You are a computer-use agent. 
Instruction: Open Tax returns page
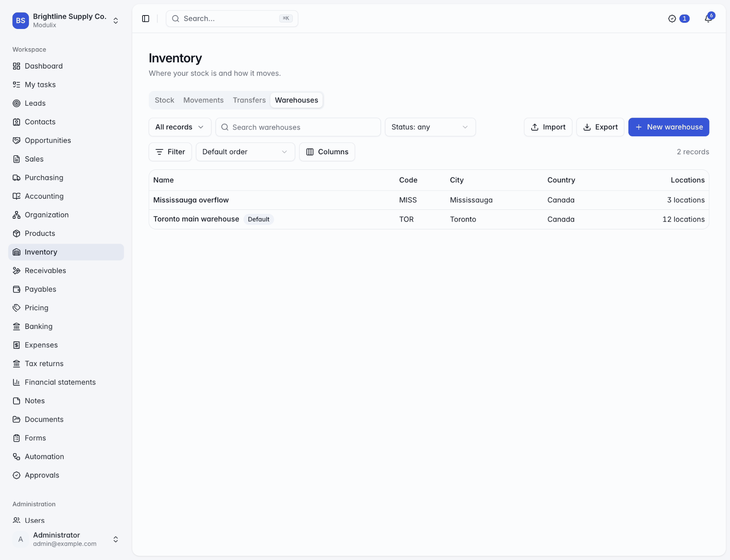tap(66, 364)
